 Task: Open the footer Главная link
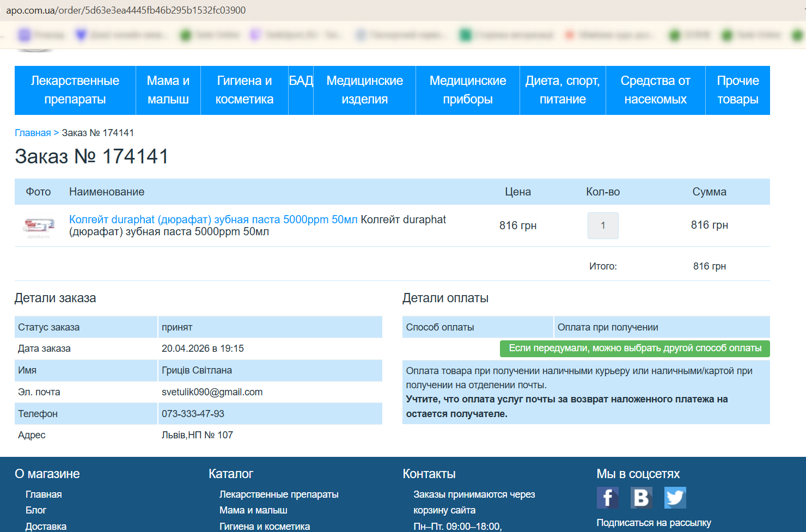pos(44,494)
